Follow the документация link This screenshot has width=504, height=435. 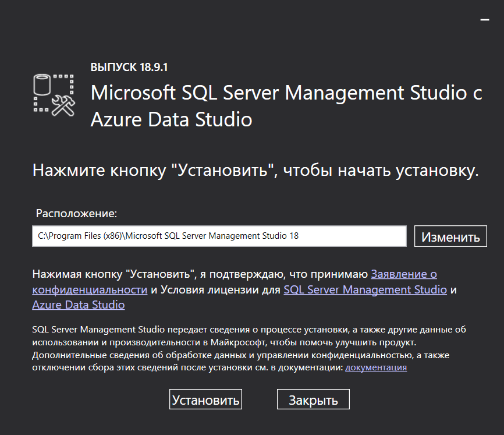(x=376, y=367)
